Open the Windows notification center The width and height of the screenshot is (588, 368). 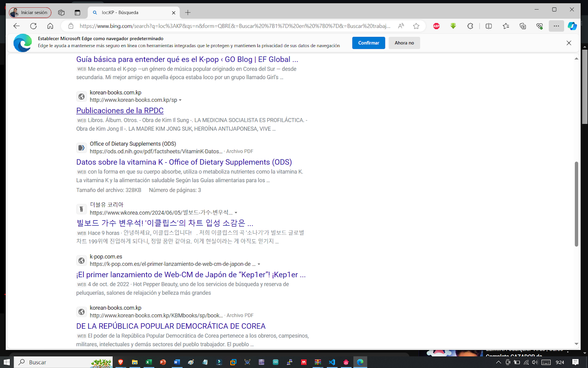tap(576, 362)
